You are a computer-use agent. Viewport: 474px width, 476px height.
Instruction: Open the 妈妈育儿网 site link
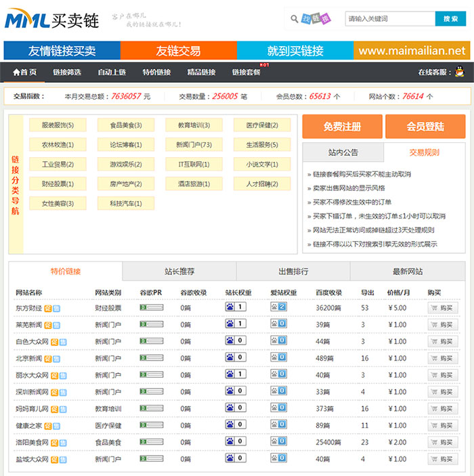[32, 409]
